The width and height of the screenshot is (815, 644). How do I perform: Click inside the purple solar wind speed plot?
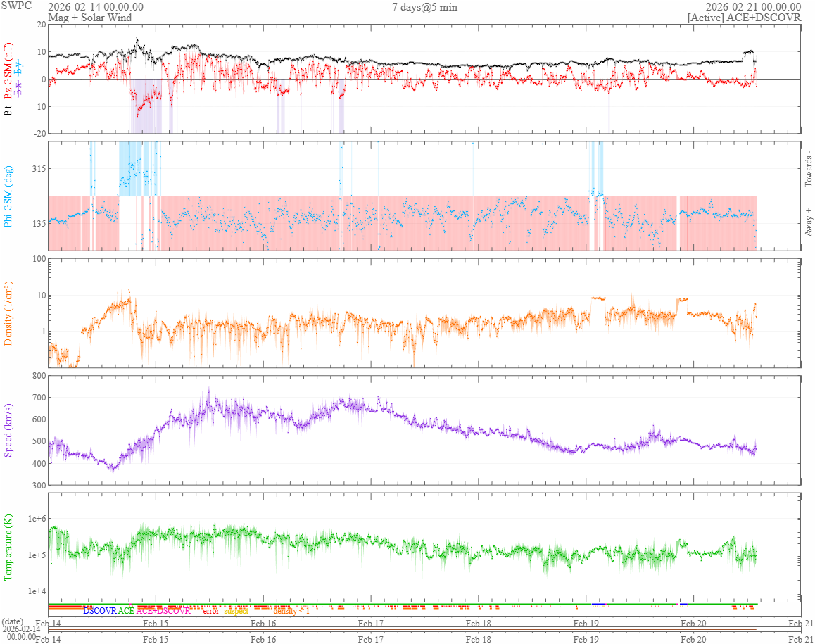point(424,430)
